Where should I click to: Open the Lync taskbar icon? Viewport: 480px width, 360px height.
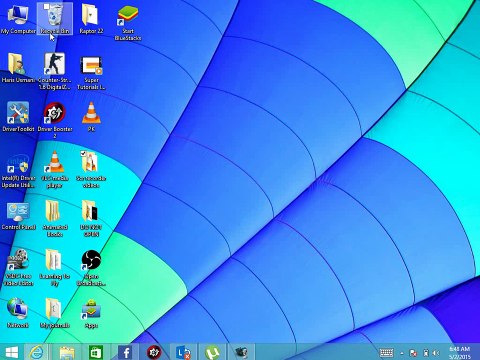tap(183, 352)
